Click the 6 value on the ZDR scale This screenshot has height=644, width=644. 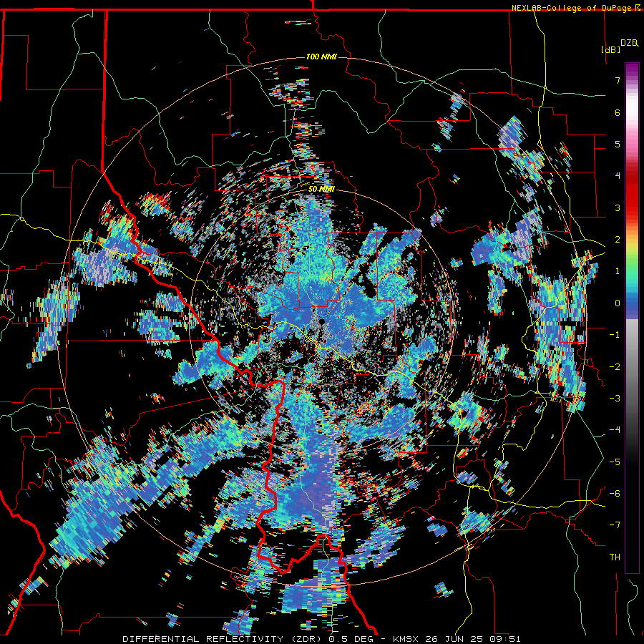618,112
